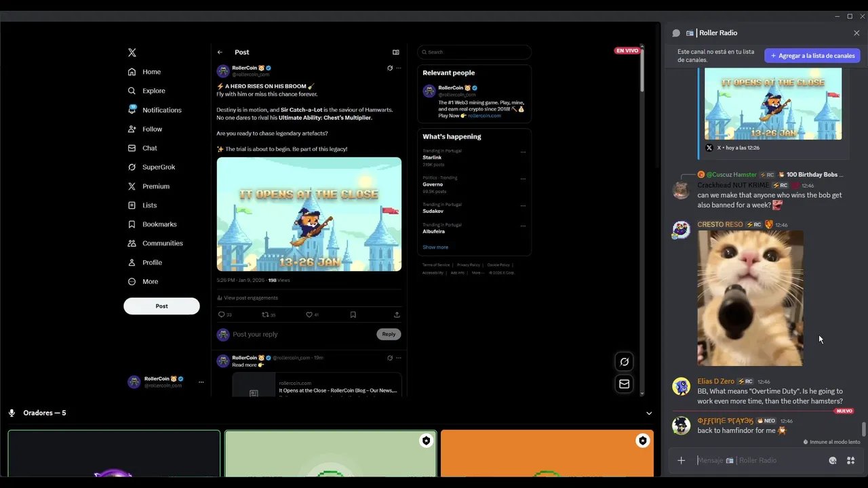Open Starlink trending topic
The image size is (868, 488).
point(432,157)
